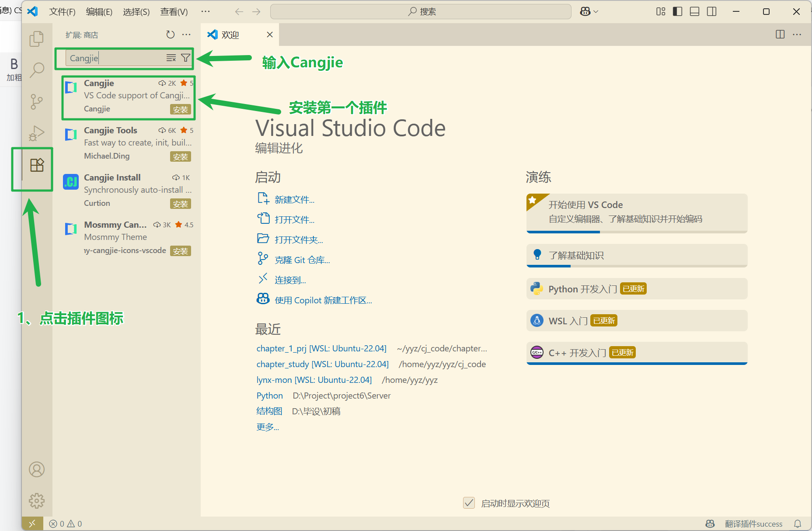Click 使用 Copilot 新建工作区 link
Viewport: 812px width, 531px height.
(323, 300)
